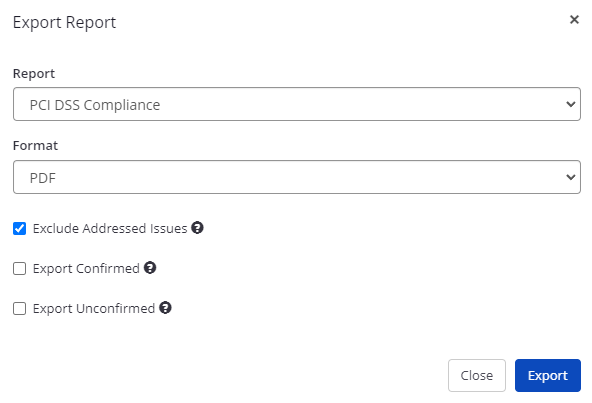This screenshot has width=592, height=403.
Task: Click the Export Report dialog title
Action: click(65, 23)
